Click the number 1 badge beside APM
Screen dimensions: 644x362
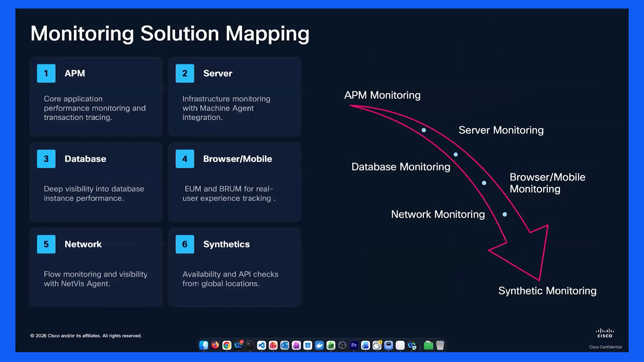tap(46, 73)
